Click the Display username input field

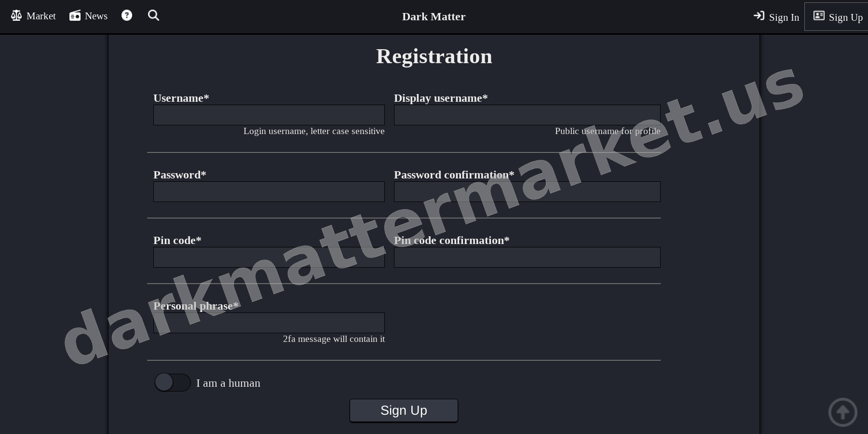(x=527, y=115)
